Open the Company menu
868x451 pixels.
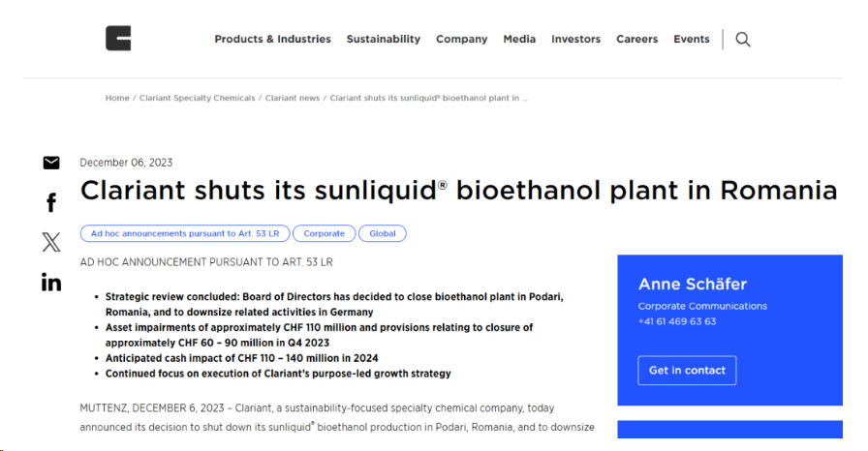[462, 40]
